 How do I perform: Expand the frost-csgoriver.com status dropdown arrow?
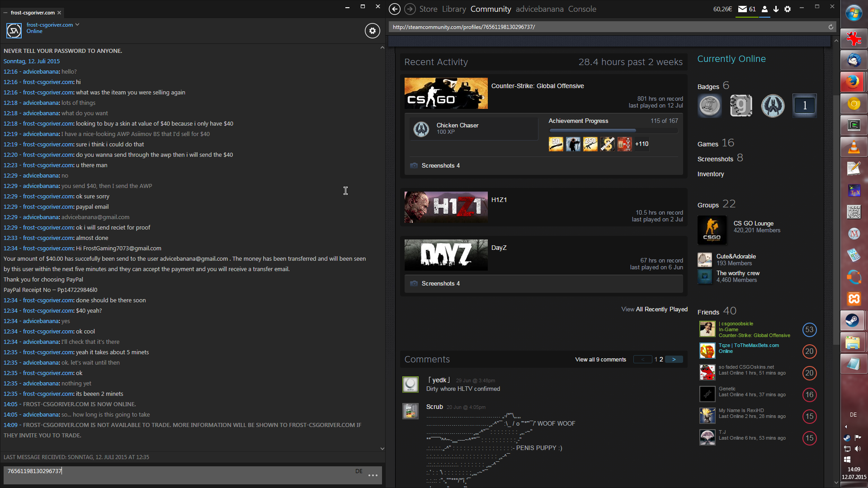point(77,24)
